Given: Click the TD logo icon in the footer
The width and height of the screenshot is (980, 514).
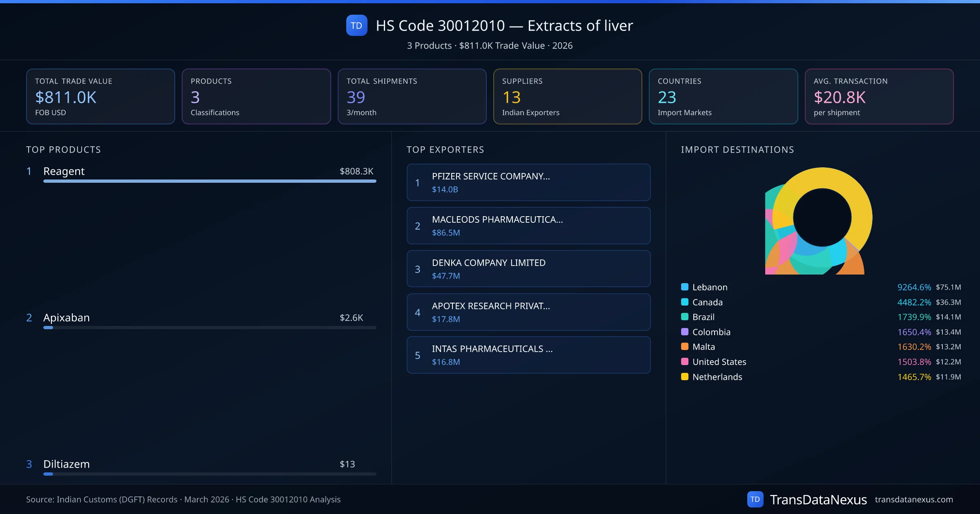Looking at the screenshot, I should click(755, 499).
